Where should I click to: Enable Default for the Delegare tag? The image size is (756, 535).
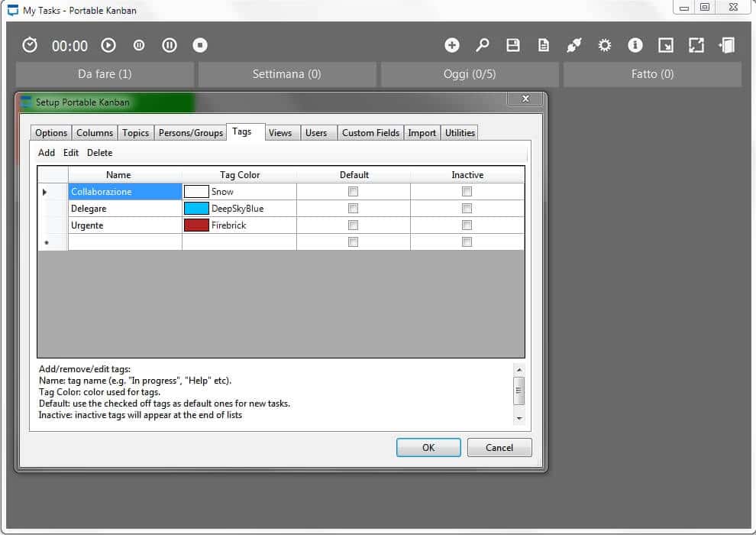[353, 209]
